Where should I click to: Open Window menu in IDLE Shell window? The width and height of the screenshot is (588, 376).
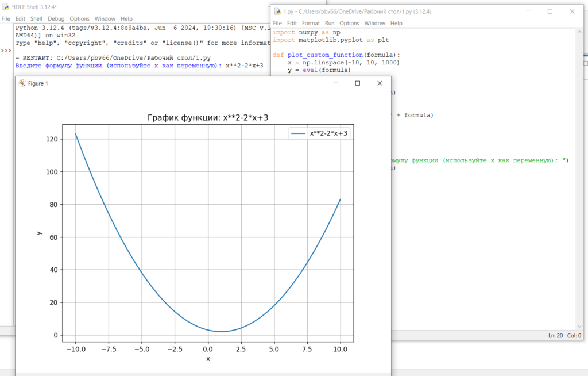(x=105, y=19)
